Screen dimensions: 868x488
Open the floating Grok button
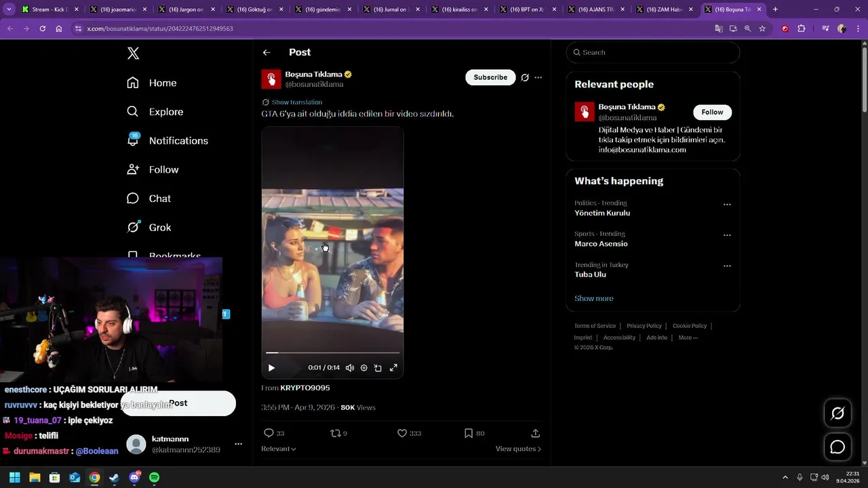pyautogui.click(x=837, y=413)
